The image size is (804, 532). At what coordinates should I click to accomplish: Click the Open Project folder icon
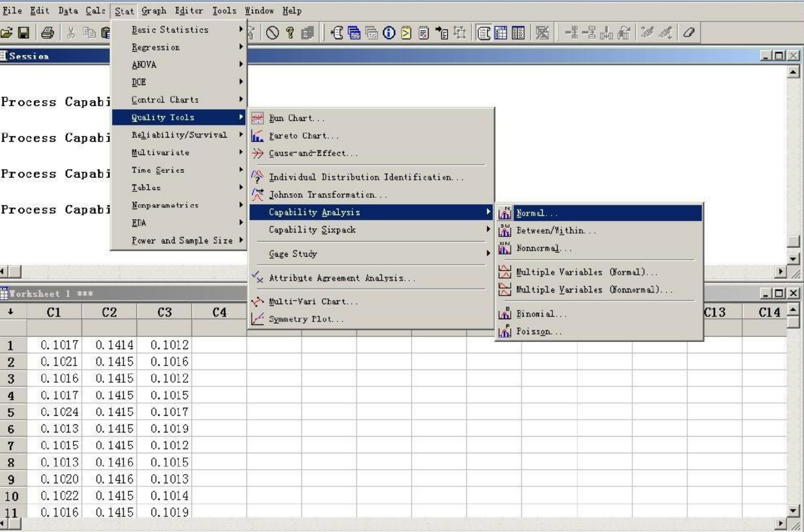point(6,32)
